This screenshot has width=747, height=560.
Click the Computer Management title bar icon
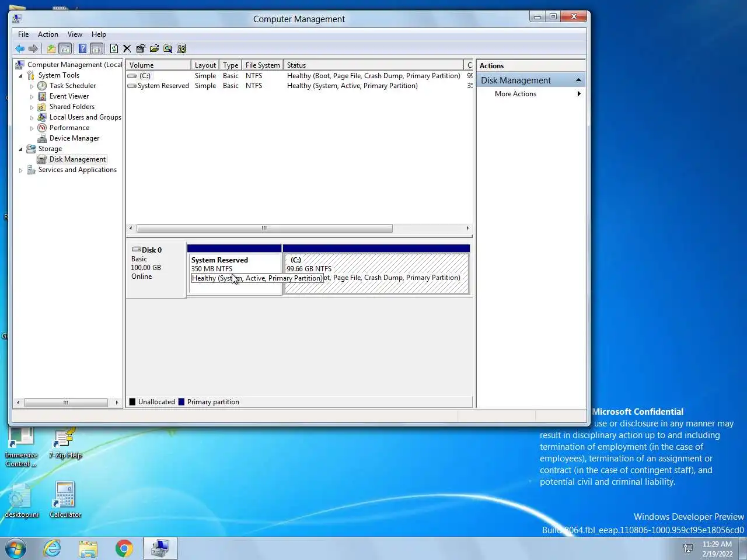point(17,19)
